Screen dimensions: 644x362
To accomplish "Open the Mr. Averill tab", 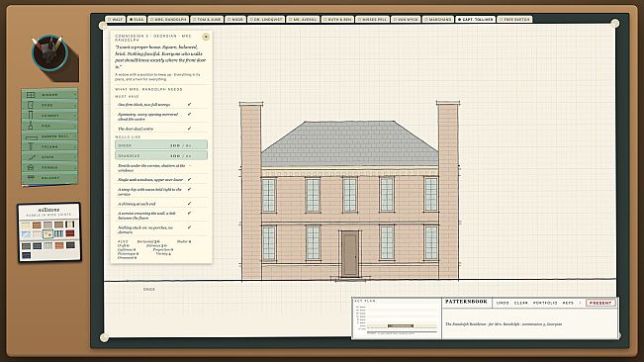I will [303, 20].
